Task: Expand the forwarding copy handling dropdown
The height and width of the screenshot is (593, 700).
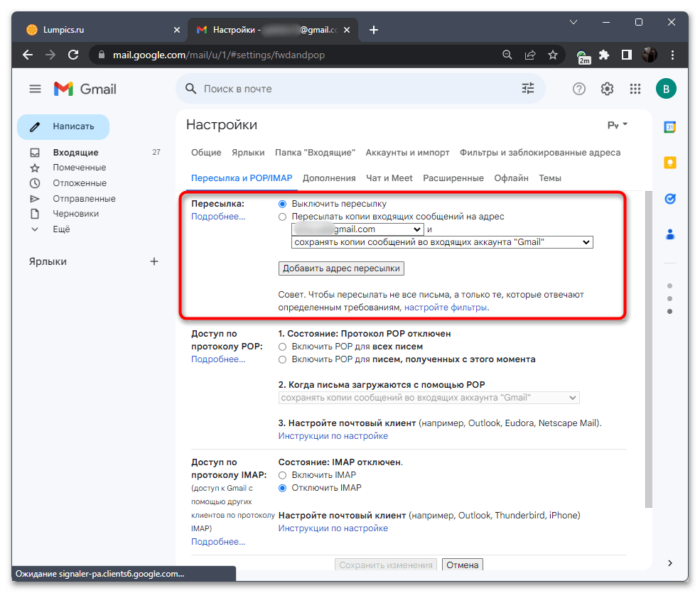Action: pyautogui.click(x=441, y=242)
